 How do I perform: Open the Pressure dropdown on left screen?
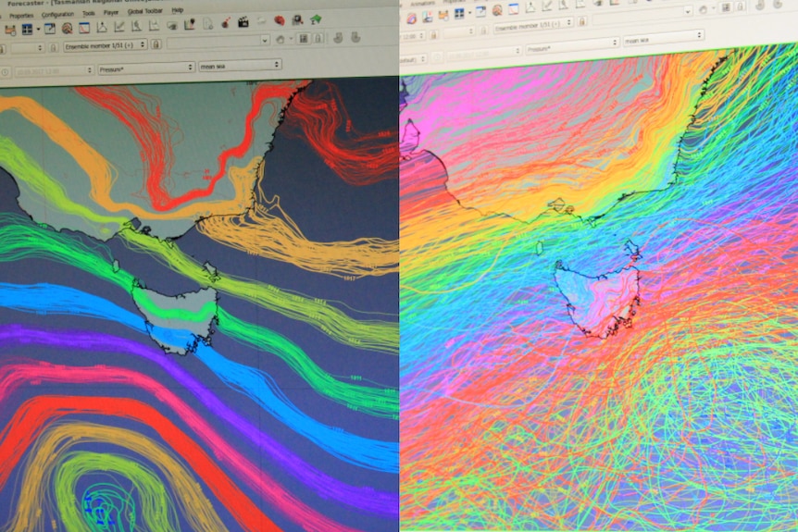(x=146, y=68)
